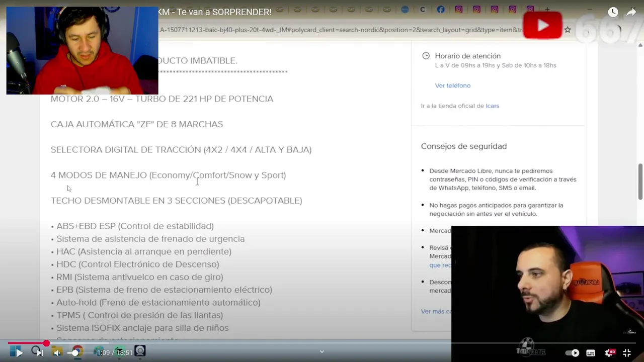Click the '4 MODOS DE MANEJO' line
Screen dimensions: 644x362
click(169, 175)
